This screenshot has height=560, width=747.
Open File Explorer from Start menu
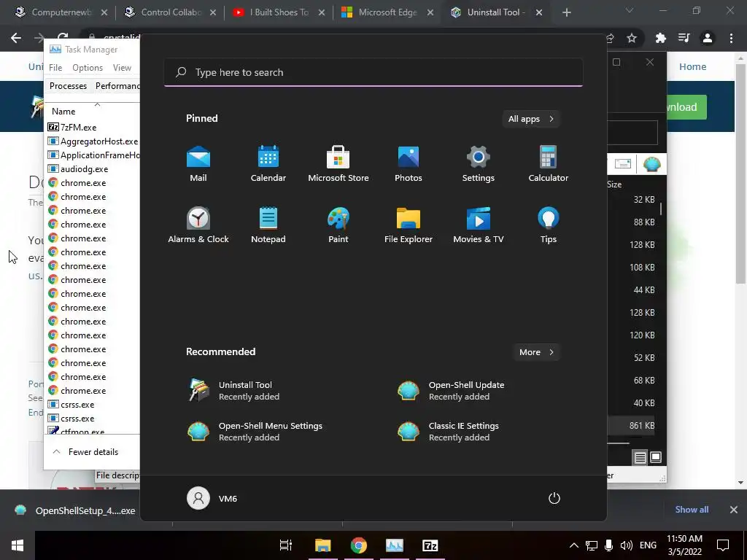(x=409, y=226)
